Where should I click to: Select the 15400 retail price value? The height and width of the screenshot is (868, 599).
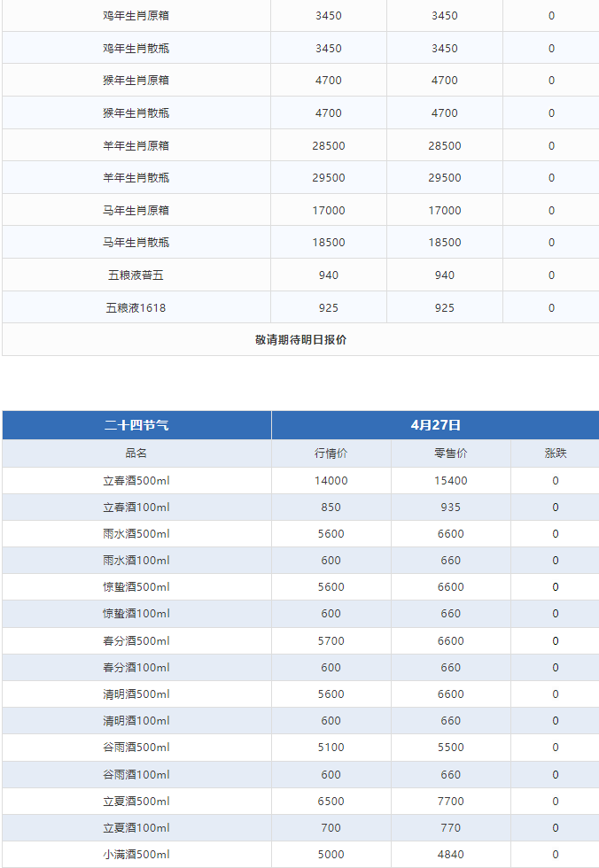point(451,480)
